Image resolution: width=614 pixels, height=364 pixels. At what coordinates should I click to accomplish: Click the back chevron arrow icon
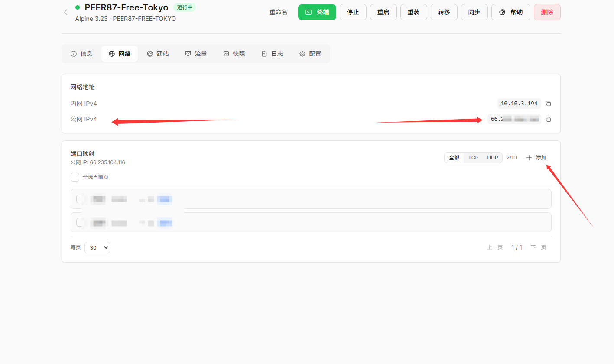coord(66,12)
